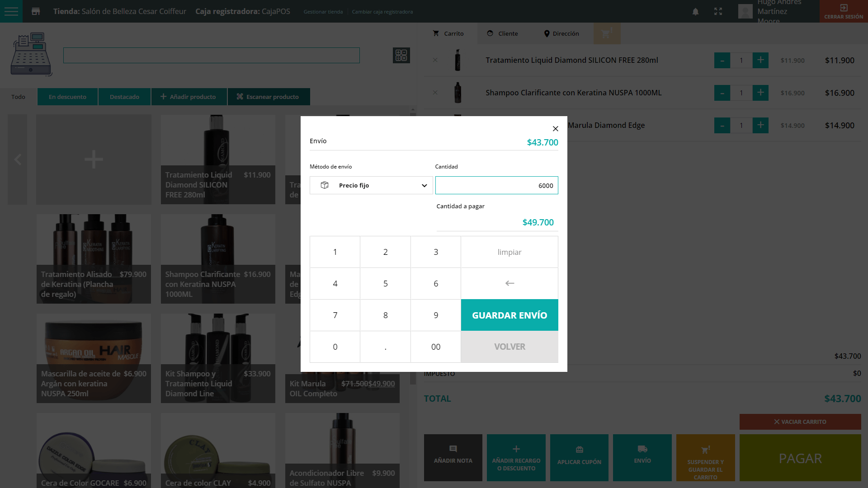This screenshot has width=868, height=488.
Task: Click Aplicar Cupón button
Action: click(579, 458)
